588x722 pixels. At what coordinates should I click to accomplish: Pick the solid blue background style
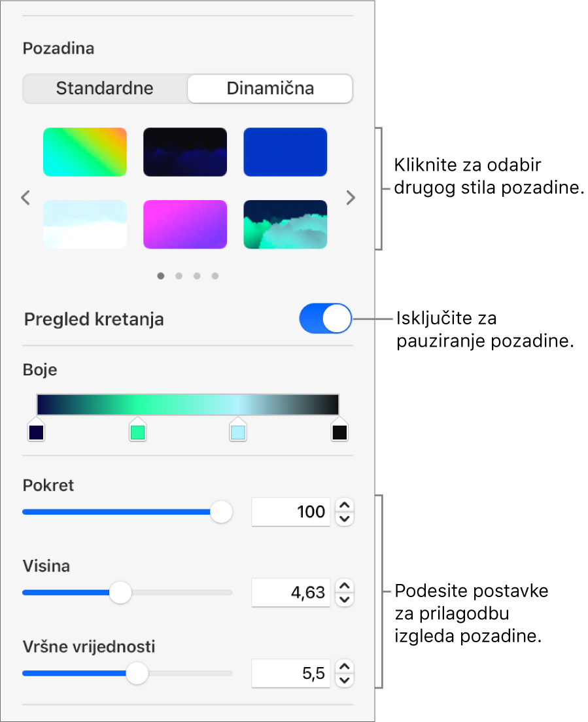(285, 152)
